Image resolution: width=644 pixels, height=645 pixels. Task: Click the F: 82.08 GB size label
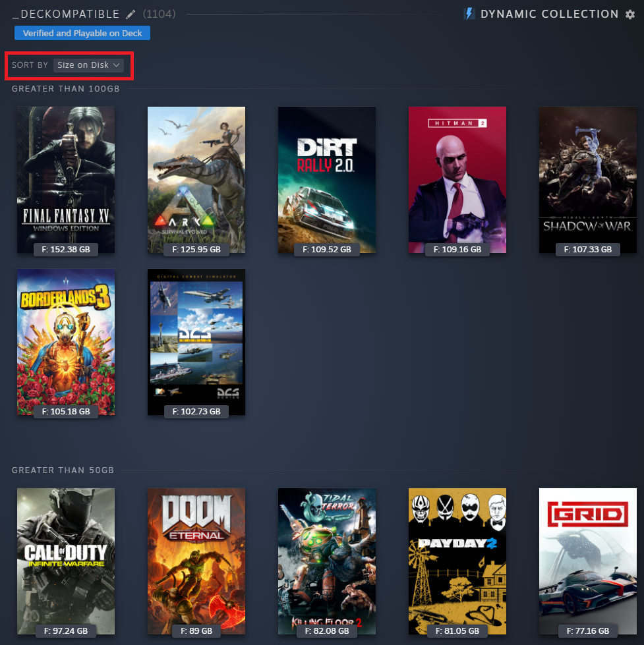point(327,631)
